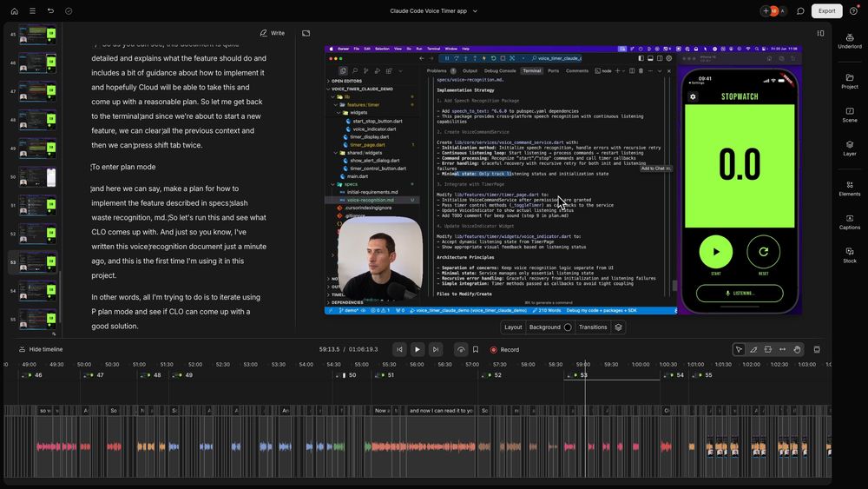Open the Layout options
The width and height of the screenshot is (868, 489).
[513, 327]
